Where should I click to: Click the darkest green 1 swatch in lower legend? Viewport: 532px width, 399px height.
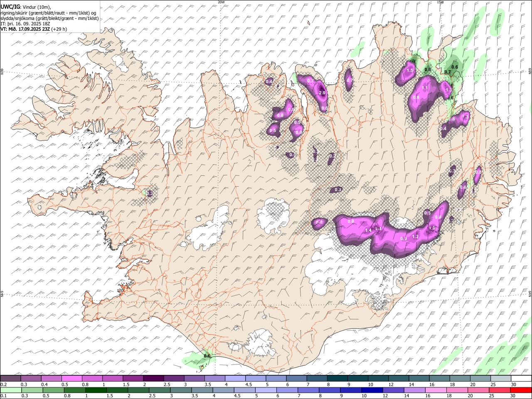coord(96,390)
